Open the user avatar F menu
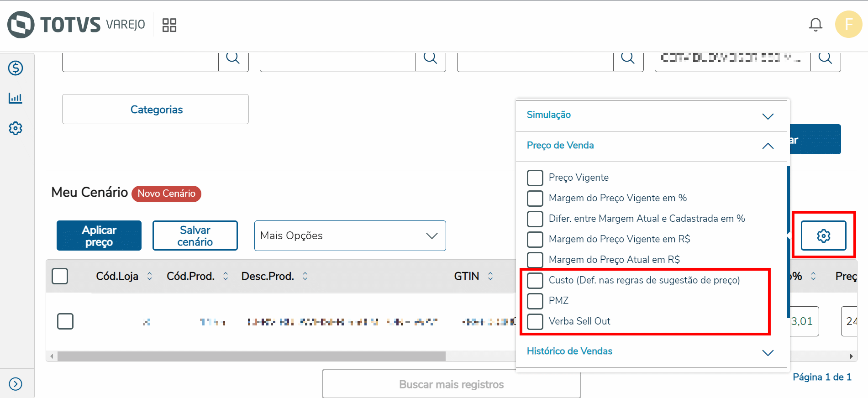 pos(848,25)
